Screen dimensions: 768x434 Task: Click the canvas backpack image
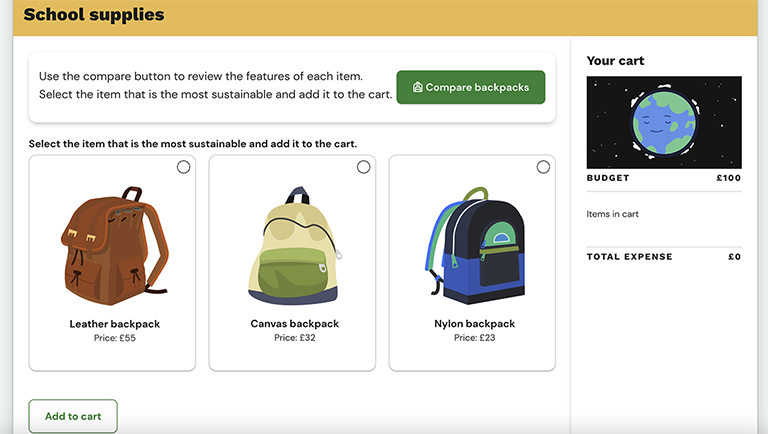click(295, 245)
